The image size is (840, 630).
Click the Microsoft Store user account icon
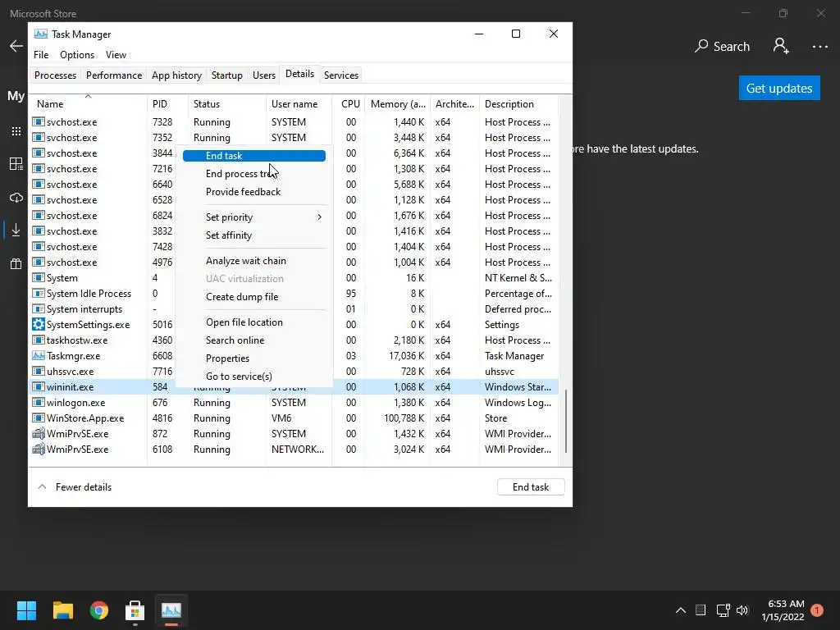click(x=781, y=46)
